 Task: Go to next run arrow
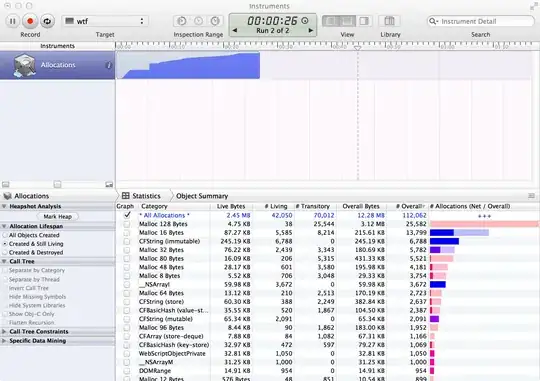311,30
